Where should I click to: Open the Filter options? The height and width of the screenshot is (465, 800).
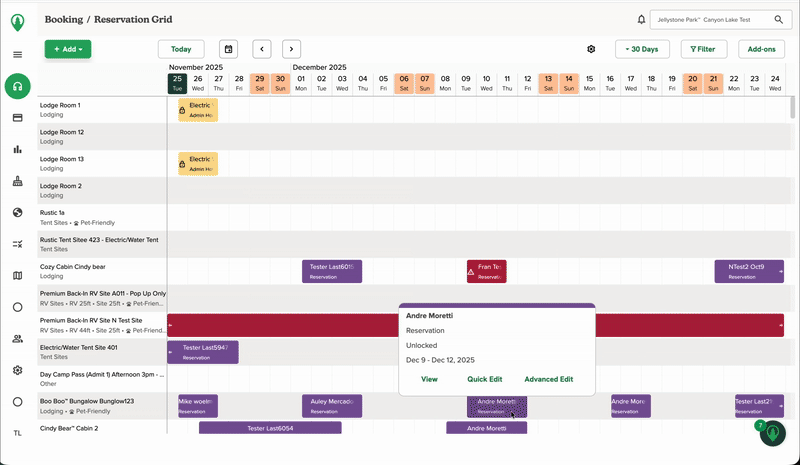pos(703,49)
